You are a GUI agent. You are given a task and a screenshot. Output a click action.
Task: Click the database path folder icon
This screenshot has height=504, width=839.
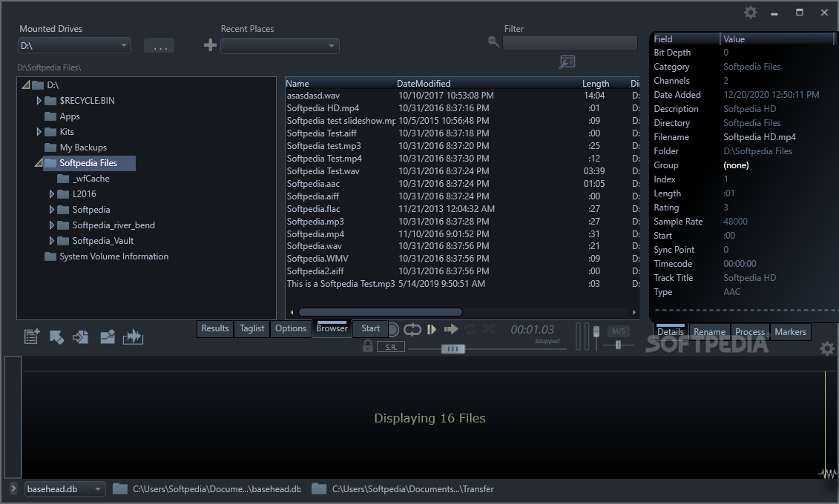[120, 489]
